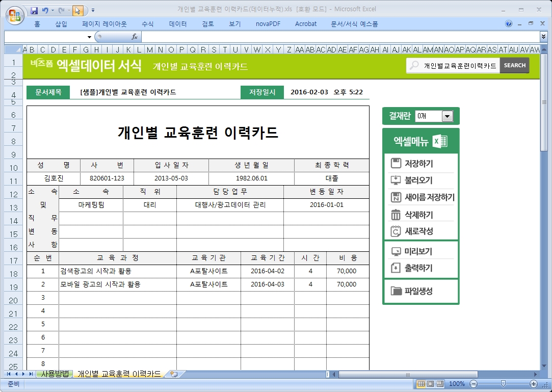
Task: Expand the Customize Quick Access Toolbar arrow
Action: tap(93, 10)
